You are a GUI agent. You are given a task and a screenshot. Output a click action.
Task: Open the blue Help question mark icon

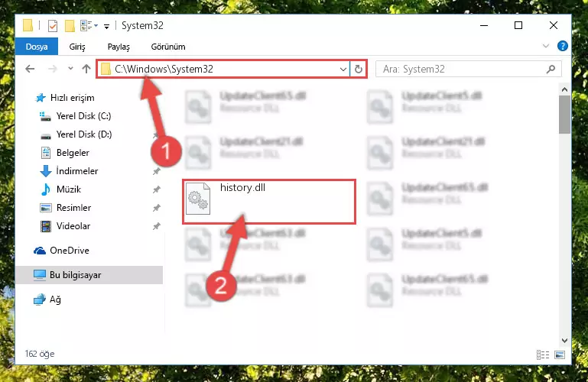click(x=562, y=46)
